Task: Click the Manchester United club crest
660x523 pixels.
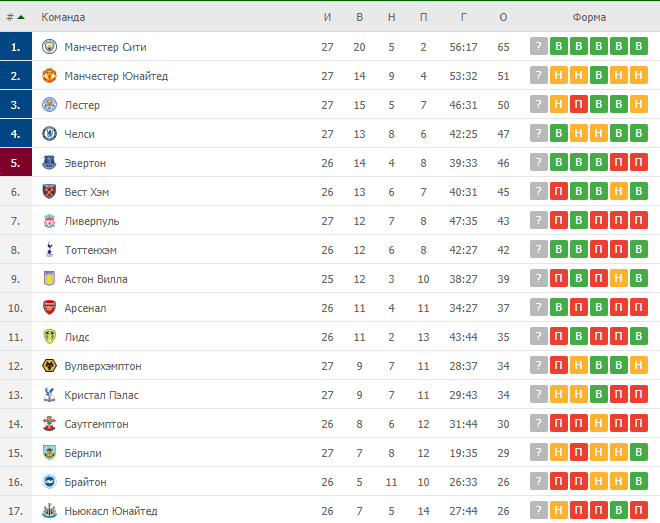Action: [x=50, y=76]
